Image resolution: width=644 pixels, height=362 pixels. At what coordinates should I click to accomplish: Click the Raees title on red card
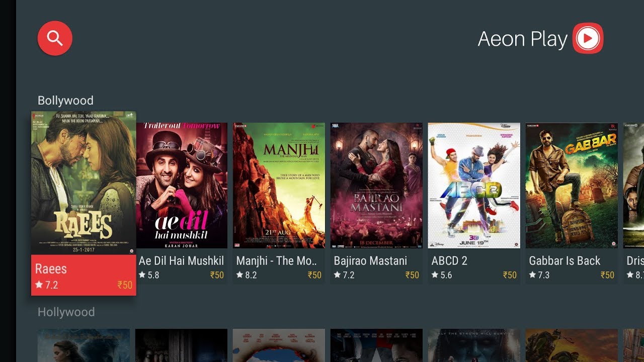point(51,269)
